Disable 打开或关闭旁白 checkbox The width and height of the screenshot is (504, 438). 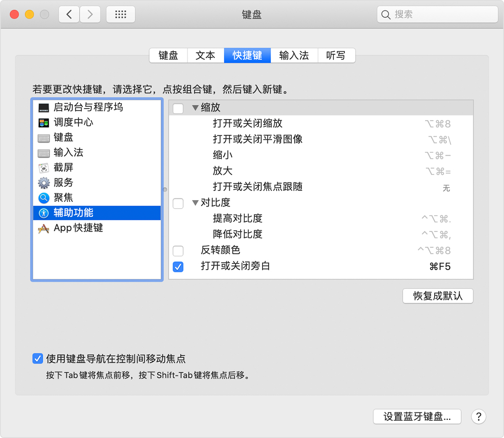[x=178, y=266]
